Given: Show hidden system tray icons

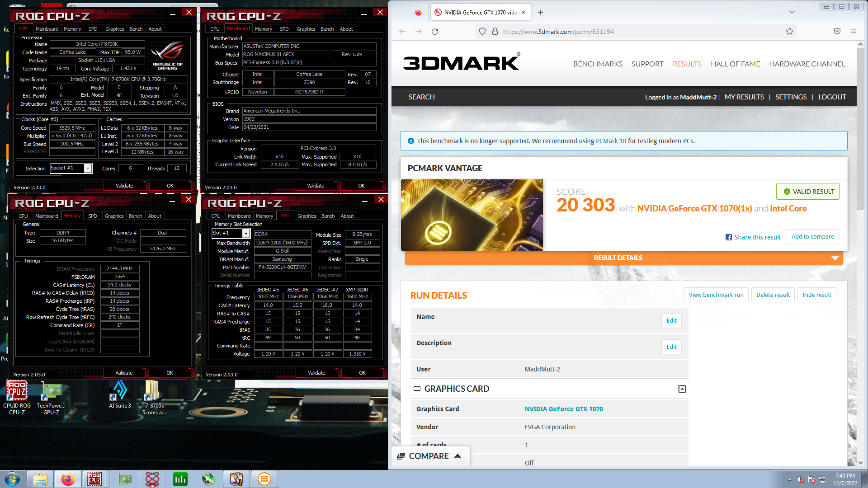Looking at the screenshot, I should click(x=789, y=479).
